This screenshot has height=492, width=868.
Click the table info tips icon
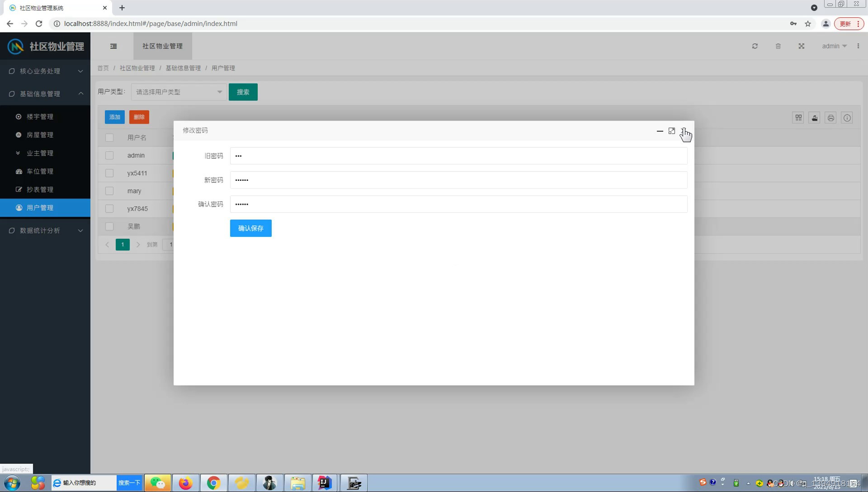point(847,118)
